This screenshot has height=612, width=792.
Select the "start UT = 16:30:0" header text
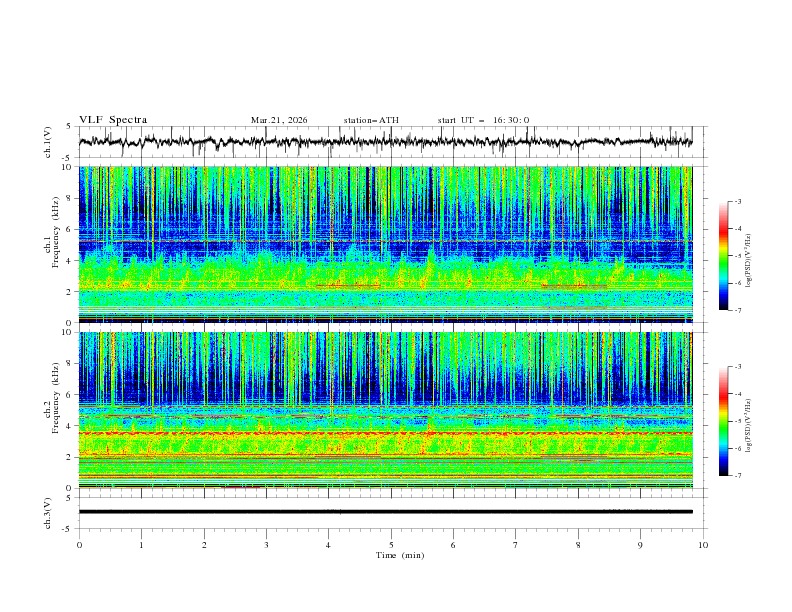tap(483, 120)
